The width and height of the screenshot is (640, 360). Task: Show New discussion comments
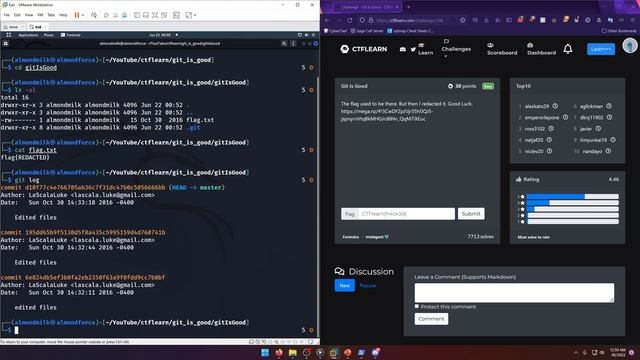click(344, 286)
